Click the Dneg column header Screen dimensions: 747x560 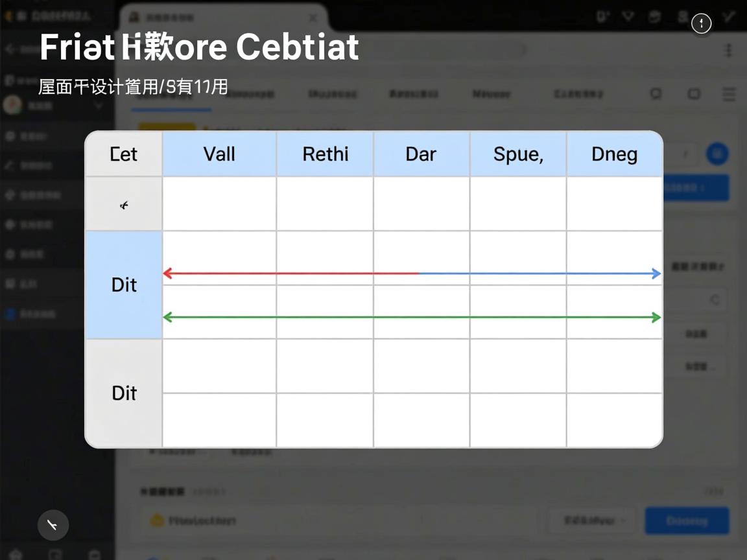click(614, 154)
